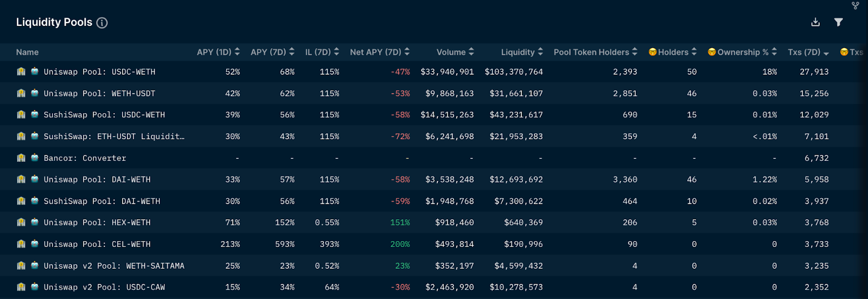Click the robot icon beside Uniswap Pool: CEL-WETH

(35, 244)
